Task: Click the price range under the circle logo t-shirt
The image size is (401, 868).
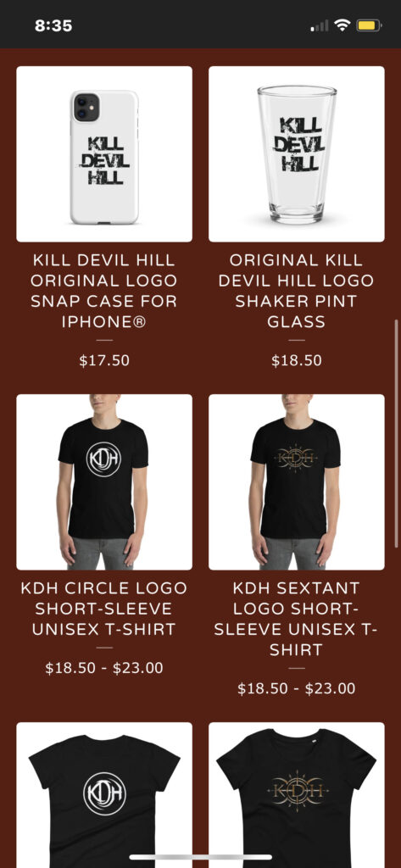Action: click(x=104, y=668)
